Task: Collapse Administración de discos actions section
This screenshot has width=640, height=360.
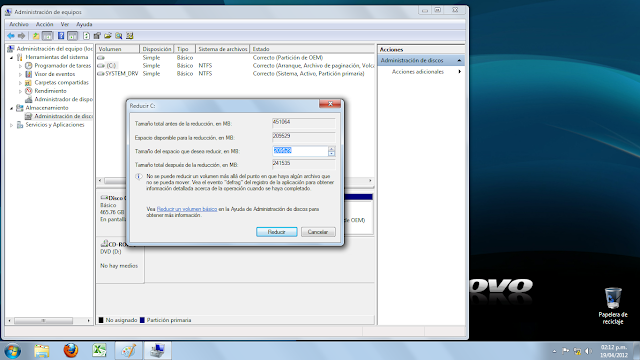Action: tap(459, 60)
